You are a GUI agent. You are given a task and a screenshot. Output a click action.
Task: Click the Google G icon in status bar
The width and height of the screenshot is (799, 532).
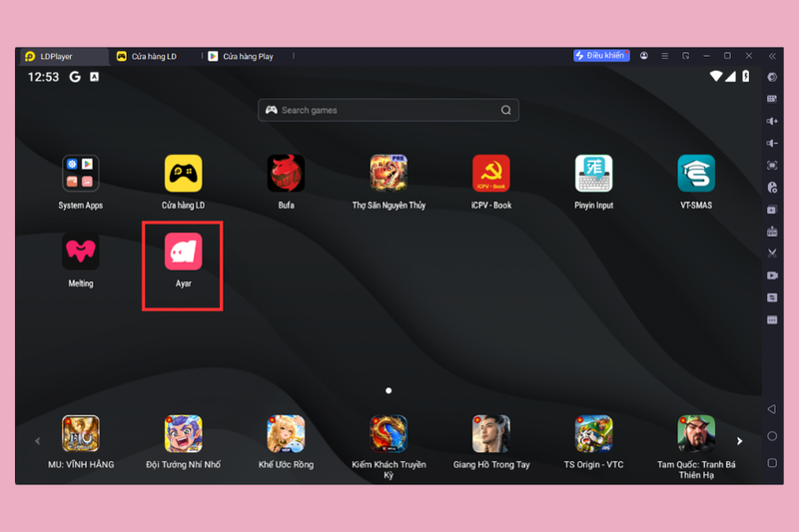[75, 77]
